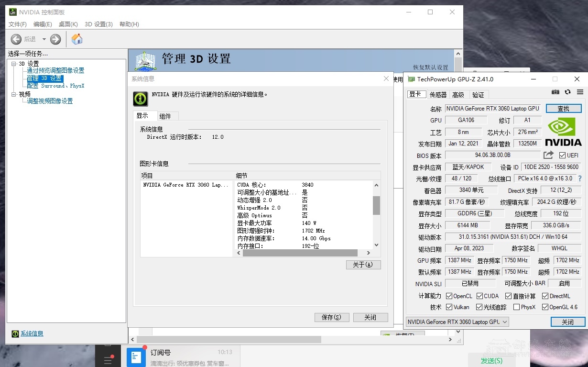The height and width of the screenshot is (367, 588).
Task: Click the 管理 3D 设置 header cube icon
Action: [145, 61]
